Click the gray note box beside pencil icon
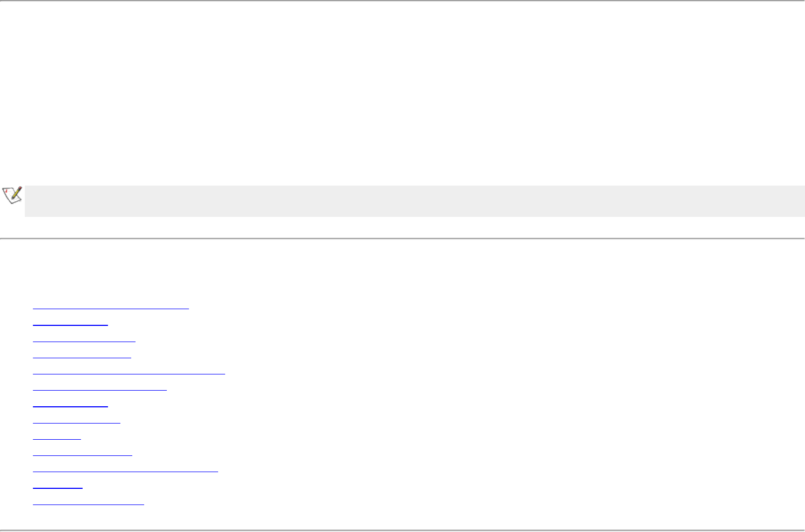The width and height of the screenshot is (805, 532). 414,201
